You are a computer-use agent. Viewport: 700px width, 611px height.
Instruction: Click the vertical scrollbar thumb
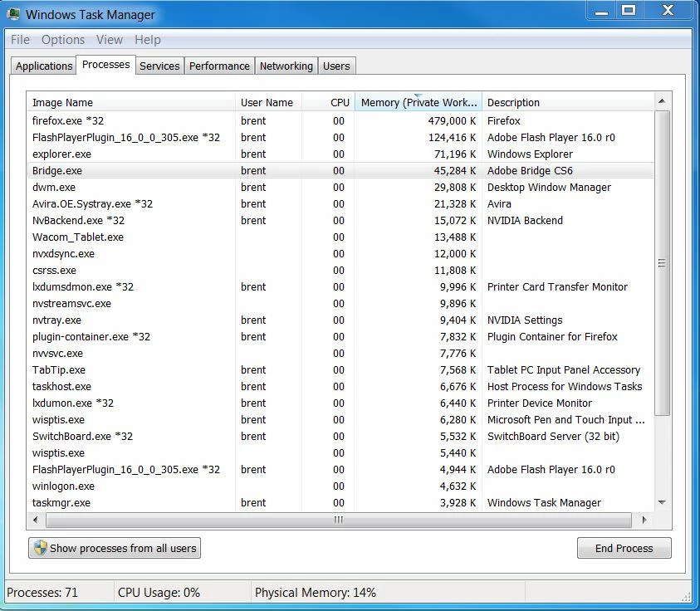(x=662, y=263)
